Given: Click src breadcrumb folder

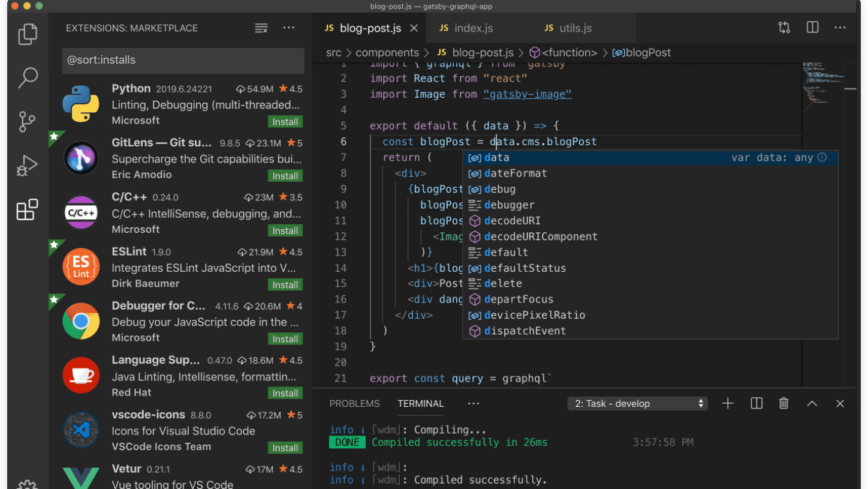Looking at the screenshot, I should [x=333, y=53].
